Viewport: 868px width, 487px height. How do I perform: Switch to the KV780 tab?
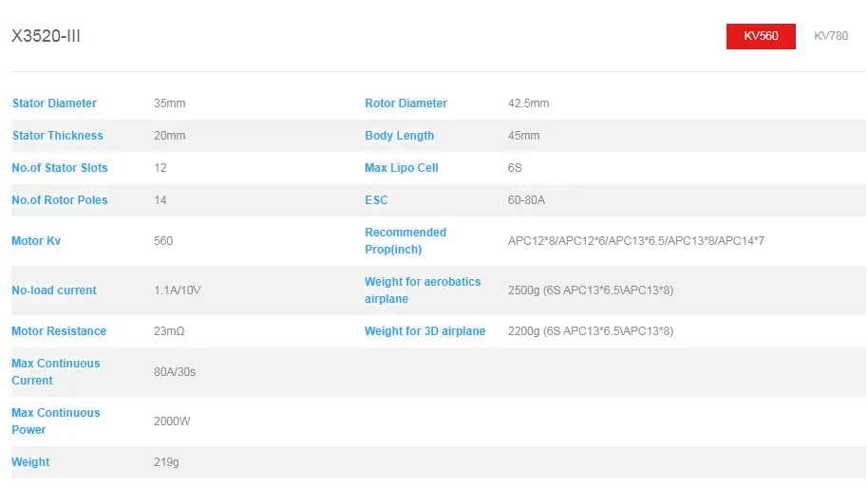[x=831, y=36]
